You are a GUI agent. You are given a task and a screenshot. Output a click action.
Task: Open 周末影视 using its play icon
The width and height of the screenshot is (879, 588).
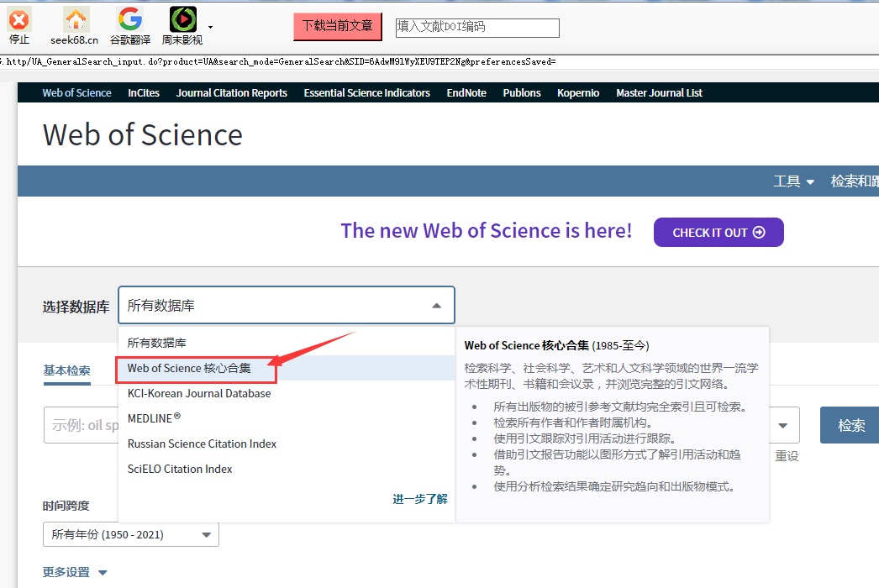pyautogui.click(x=183, y=18)
